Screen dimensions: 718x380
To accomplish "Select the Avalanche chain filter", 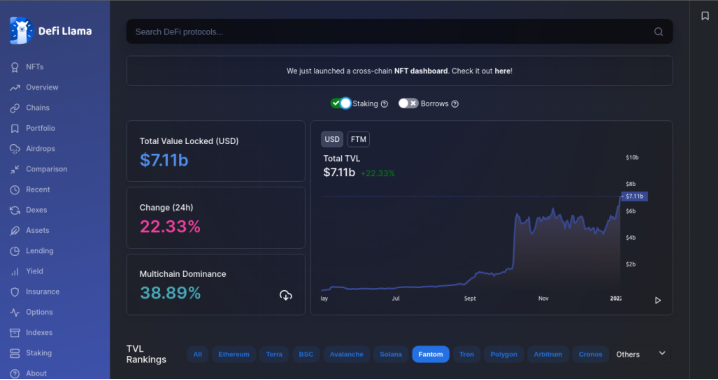I will [347, 354].
